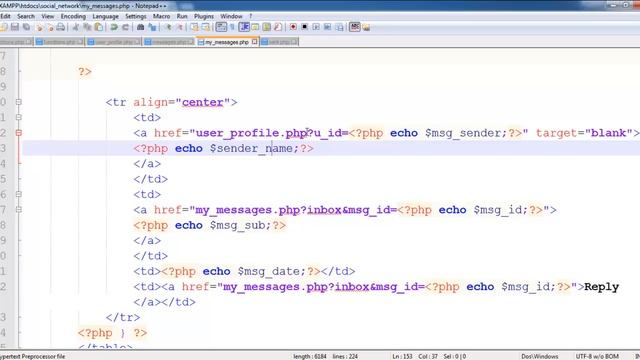Collapse fold marker of second td block

tap(19, 194)
